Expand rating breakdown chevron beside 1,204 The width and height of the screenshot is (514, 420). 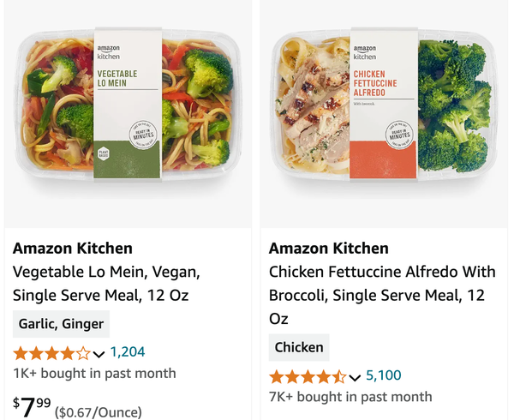(x=99, y=354)
